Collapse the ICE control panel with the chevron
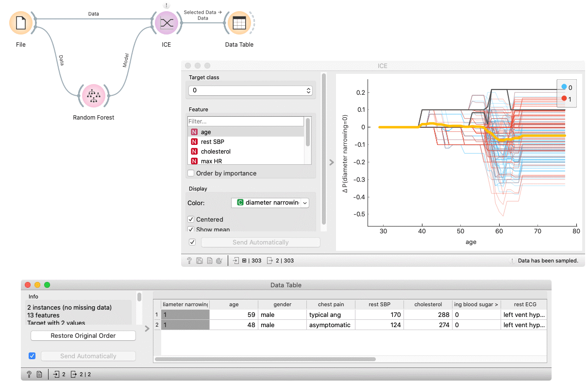The image size is (588, 384). [332, 162]
